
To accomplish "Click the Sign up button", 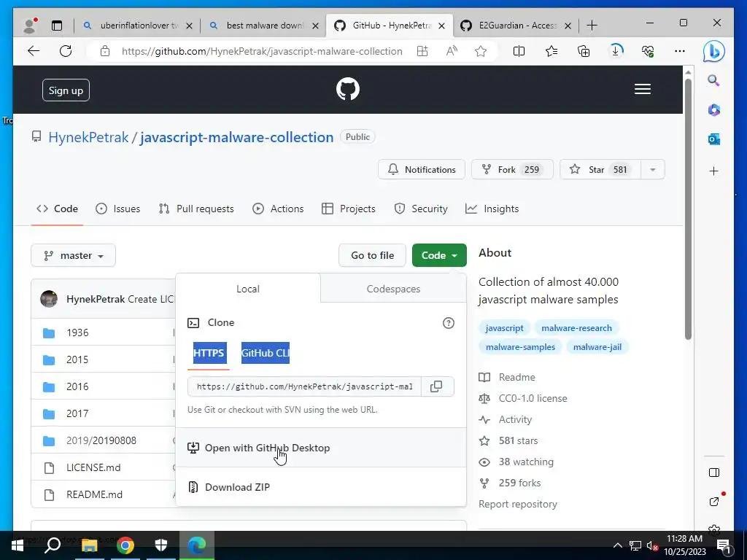I will coord(66,90).
